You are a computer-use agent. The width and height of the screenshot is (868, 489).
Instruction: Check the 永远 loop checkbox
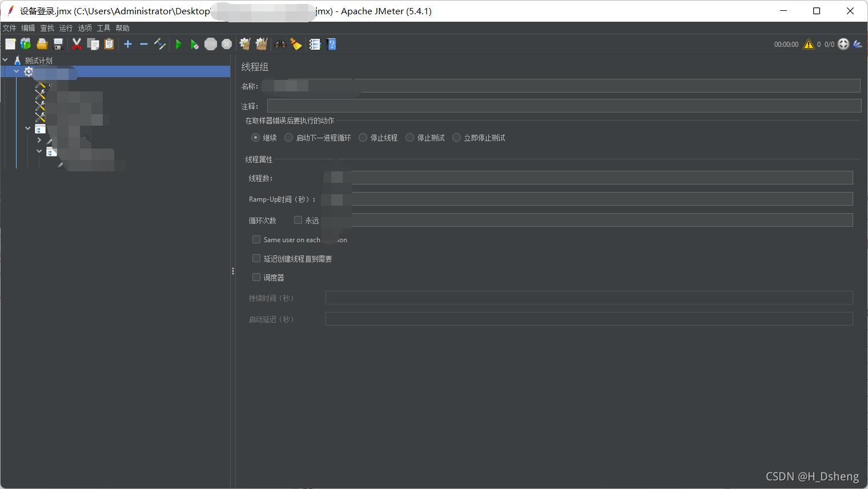tap(298, 220)
